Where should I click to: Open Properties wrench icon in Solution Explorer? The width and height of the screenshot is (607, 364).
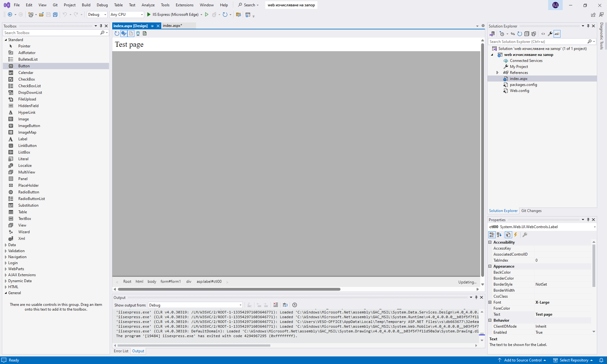click(x=550, y=34)
